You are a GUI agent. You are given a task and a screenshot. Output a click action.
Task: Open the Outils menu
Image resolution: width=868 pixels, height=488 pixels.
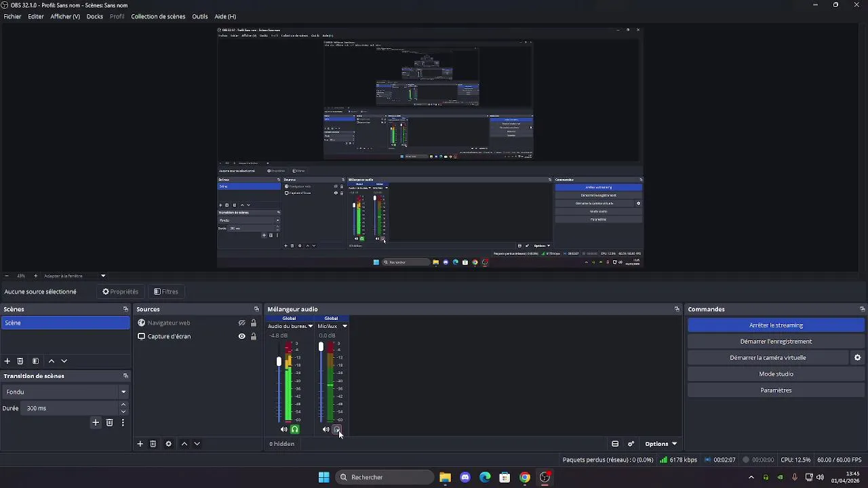(x=200, y=16)
